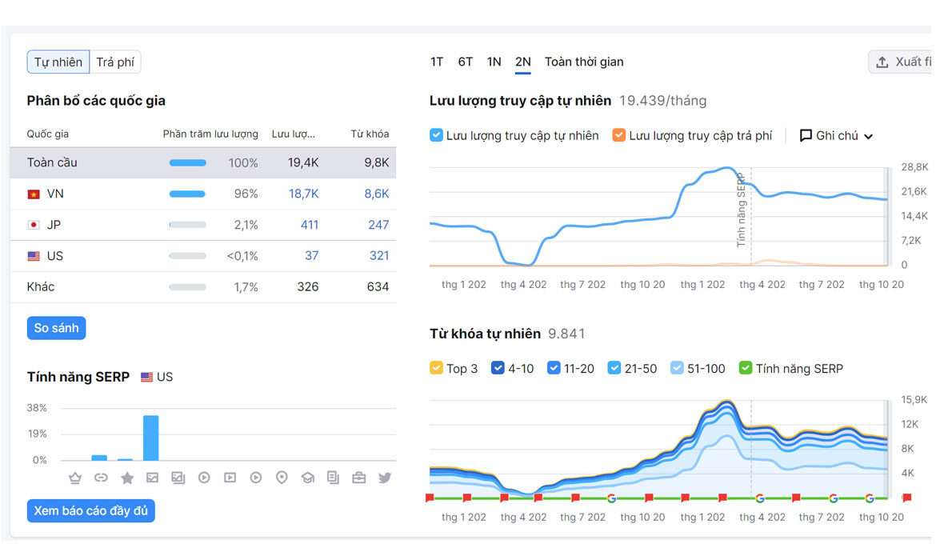Click the US flag beside Tính năng SERP
Screen dimensions: 936x560
[x=146, y=378]
